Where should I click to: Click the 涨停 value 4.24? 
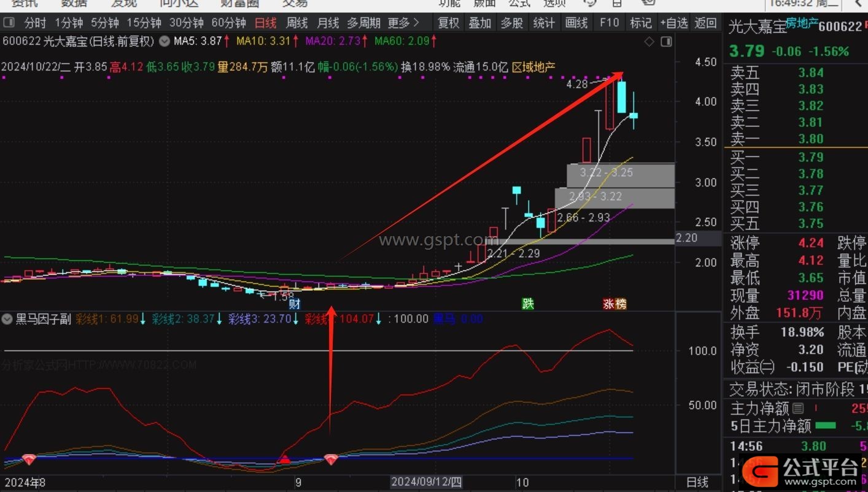[811, 243]
